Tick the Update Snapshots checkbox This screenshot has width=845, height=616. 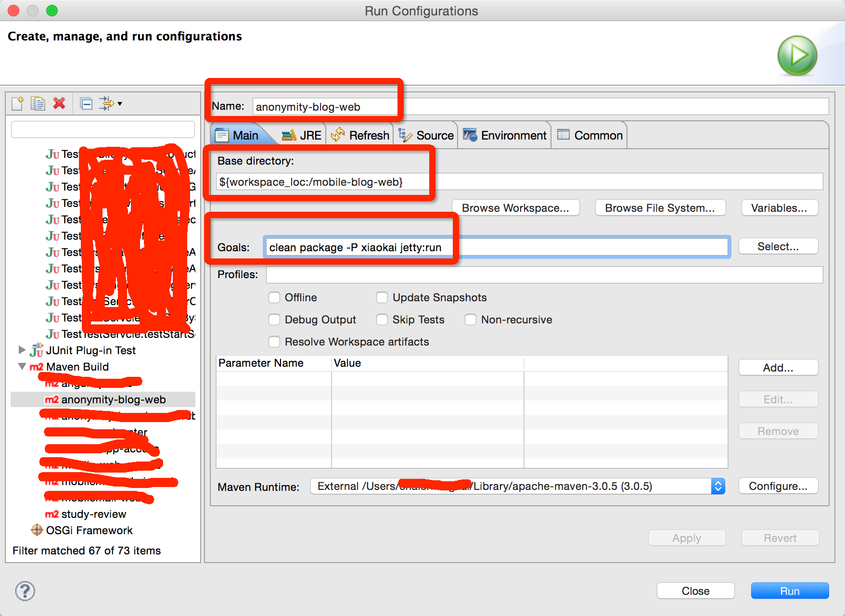click(382, 297)
